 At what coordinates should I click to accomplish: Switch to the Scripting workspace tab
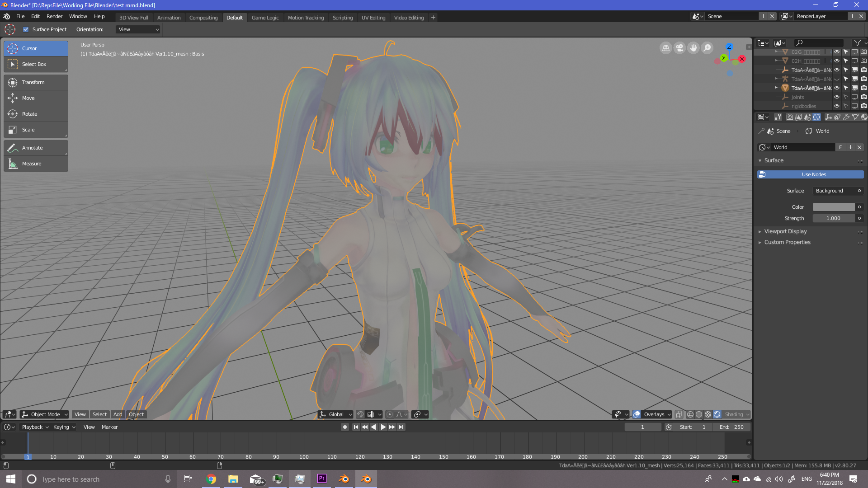point(343,17)
